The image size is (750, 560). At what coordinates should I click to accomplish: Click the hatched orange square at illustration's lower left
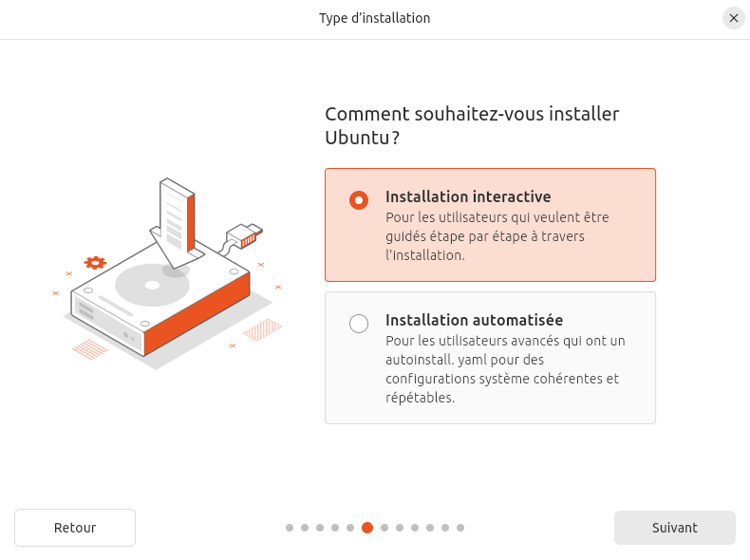coord(90,349)
